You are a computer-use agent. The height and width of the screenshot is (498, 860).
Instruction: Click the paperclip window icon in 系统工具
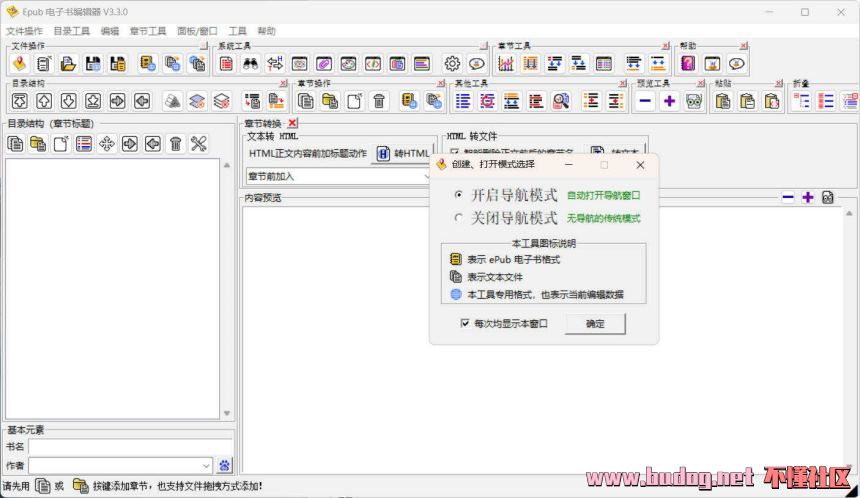click(324, 64)
